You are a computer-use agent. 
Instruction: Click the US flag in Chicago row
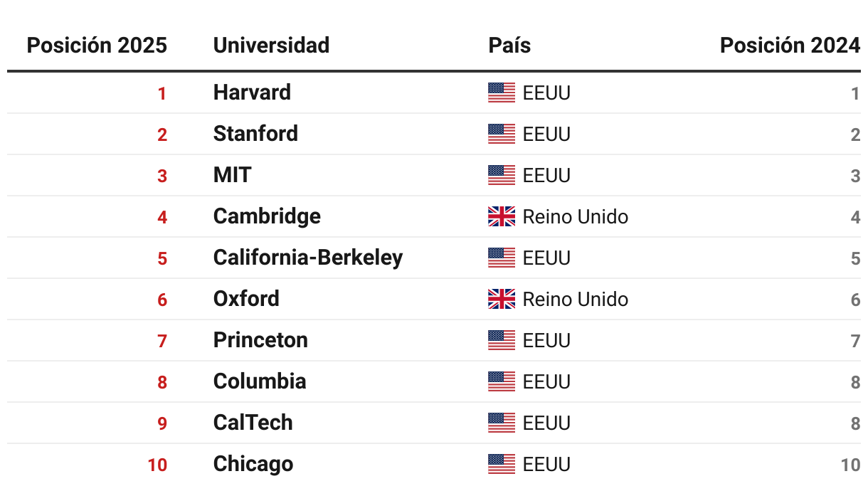501,465
